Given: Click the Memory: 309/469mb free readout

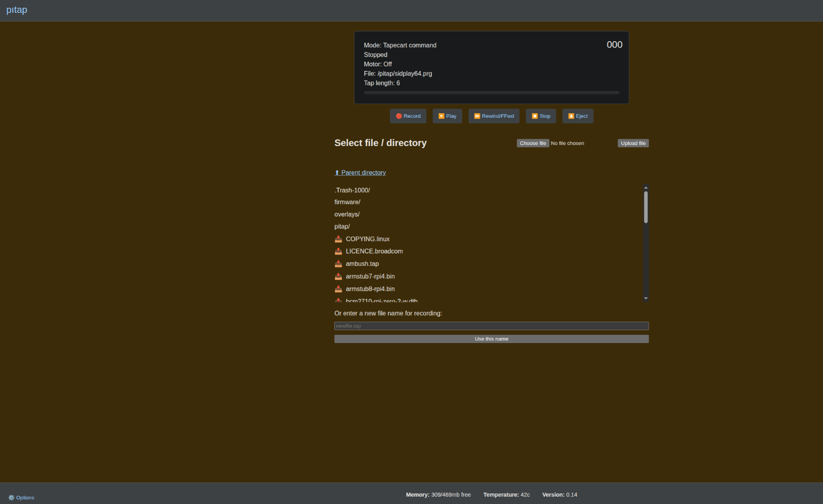Looking at the screenshot, I should pyautogui.click(x=438, y=495).
